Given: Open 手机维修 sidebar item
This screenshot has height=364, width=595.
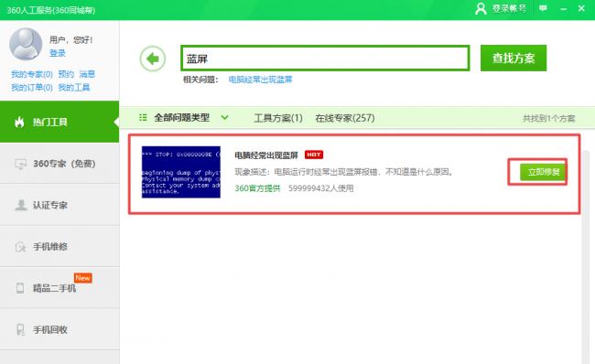Looking at the screenshot, I should (x=59, y=247).
